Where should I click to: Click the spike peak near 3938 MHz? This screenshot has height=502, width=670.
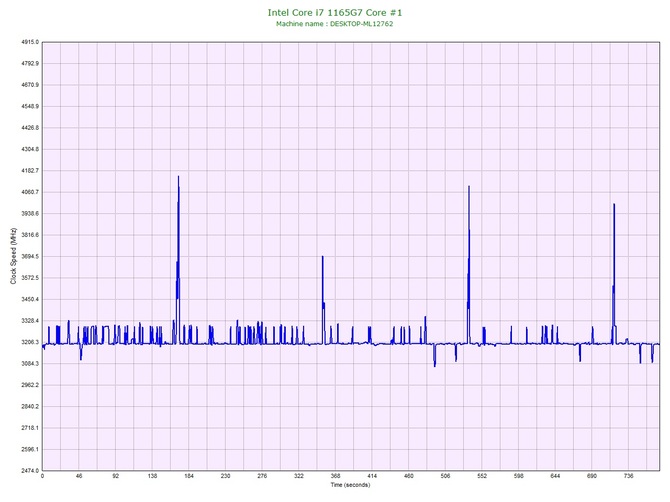point(614,205)
